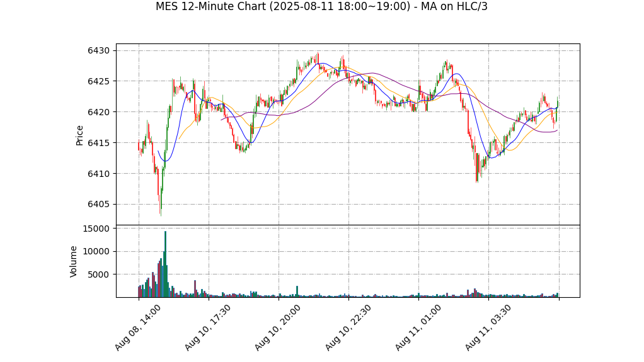Click the 'Aug 11, 01:00' time label

click(418, 327)
